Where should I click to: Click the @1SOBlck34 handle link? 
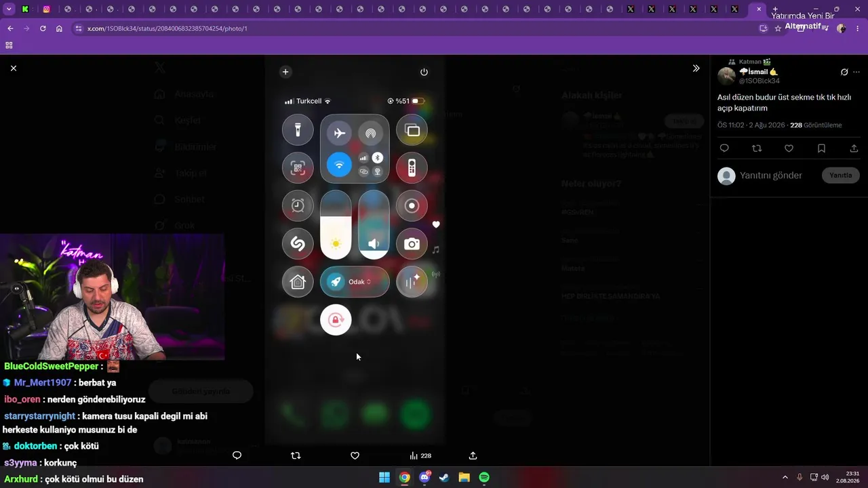point(759,81)
